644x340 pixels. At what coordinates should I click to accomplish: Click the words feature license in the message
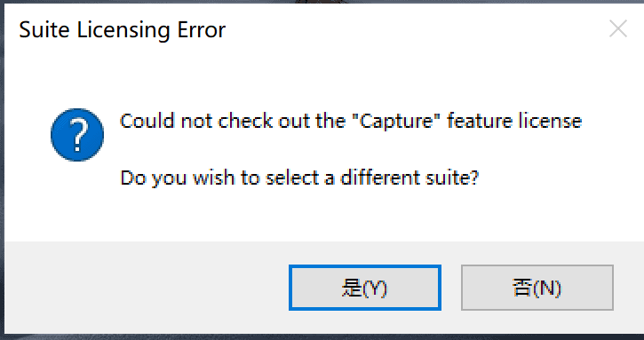514,121
